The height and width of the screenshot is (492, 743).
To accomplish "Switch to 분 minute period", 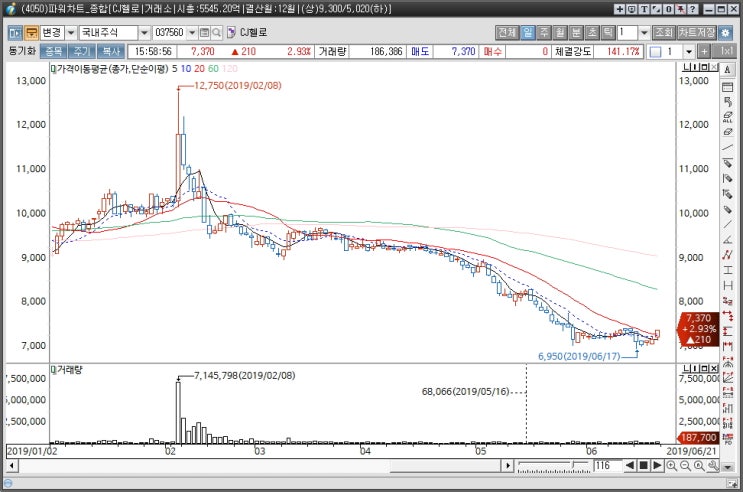I will (x=576, y=32).
